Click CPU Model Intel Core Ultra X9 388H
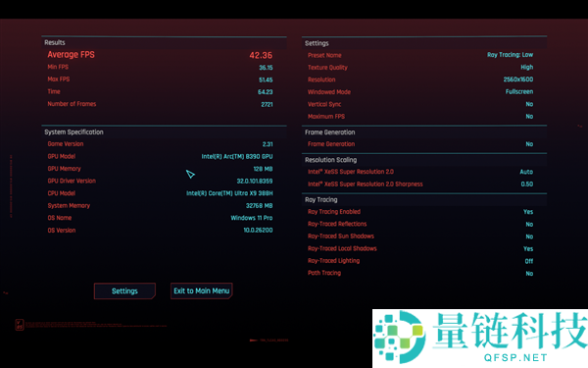Viewport: 588px width, 368px height. click(x=229, y=193)
